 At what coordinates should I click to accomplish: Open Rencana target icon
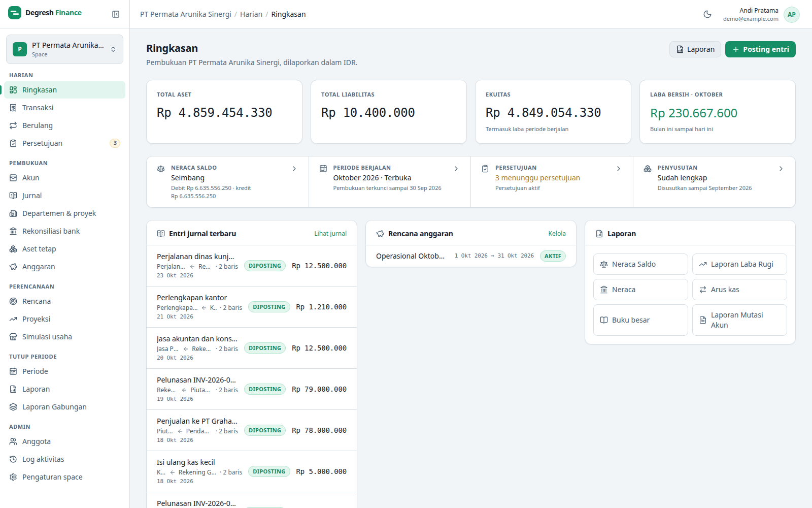pos(13,301)
